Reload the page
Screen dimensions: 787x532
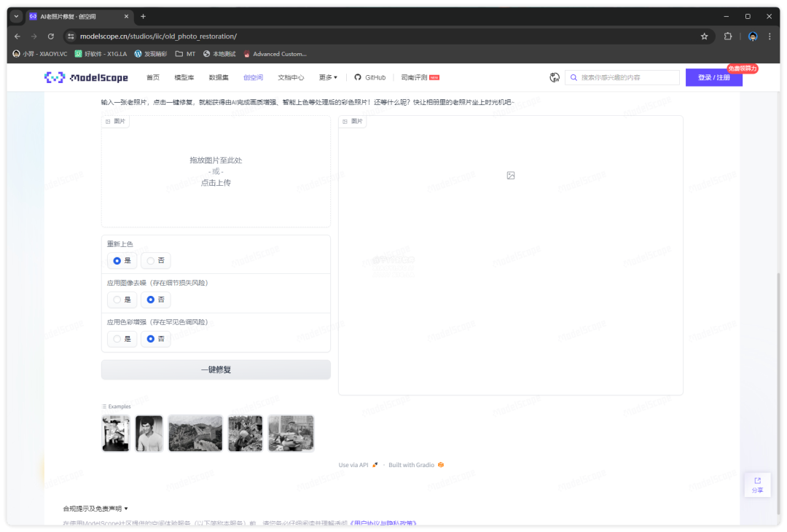(51, 36)
